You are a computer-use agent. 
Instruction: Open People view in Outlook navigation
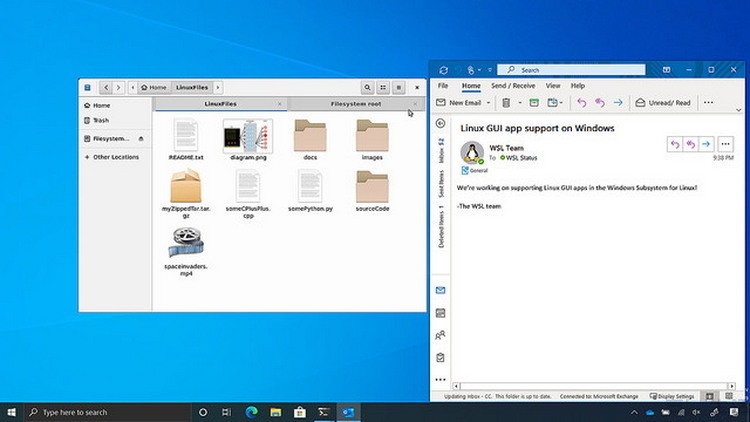click(441, 335)
